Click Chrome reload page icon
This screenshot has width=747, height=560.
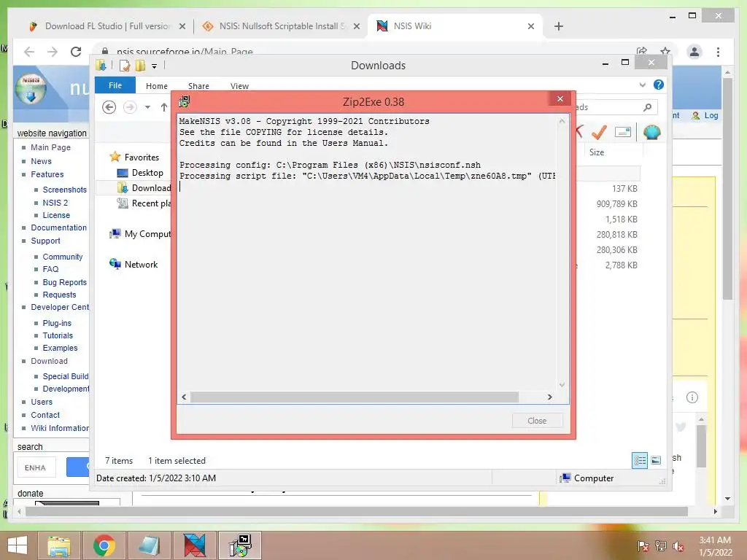[x=76, y=52]
